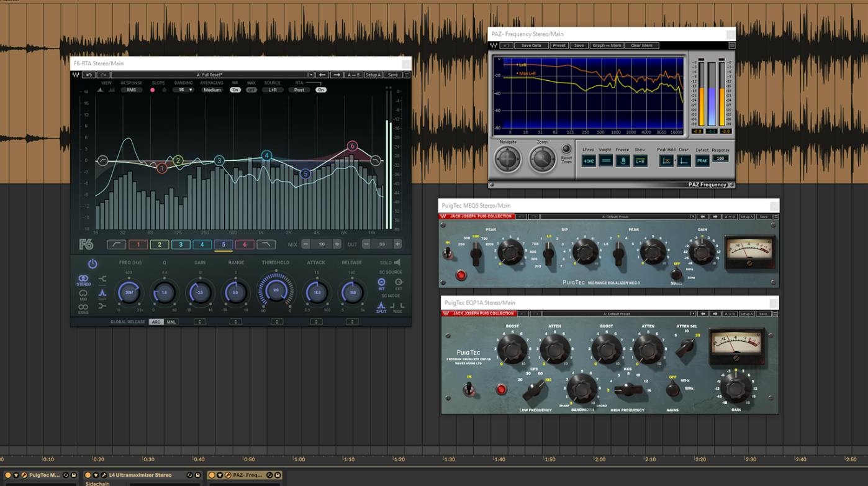Image resolution: width=868 pixels, height=486 pixels.
Task: Select band 3 tab in F6
Action: tap(181, 244)
